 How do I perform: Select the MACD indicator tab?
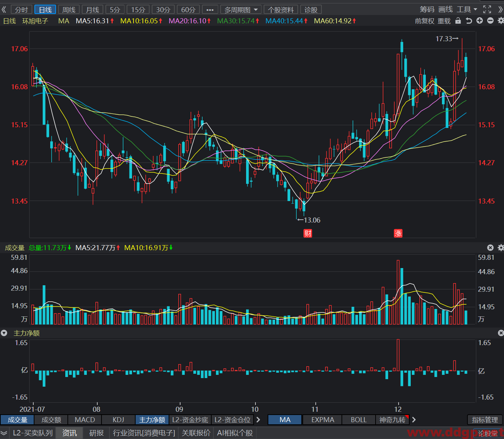[x=85, y=420]
